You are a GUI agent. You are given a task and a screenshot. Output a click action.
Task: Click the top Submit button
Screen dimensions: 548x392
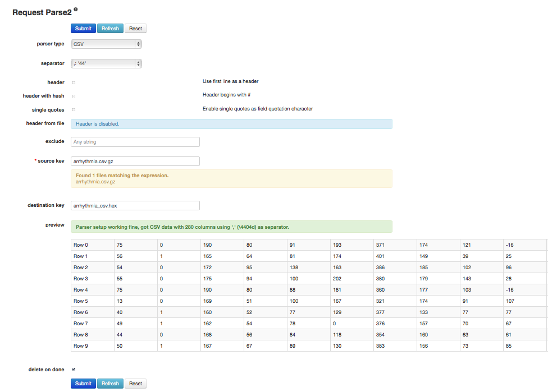83,28
